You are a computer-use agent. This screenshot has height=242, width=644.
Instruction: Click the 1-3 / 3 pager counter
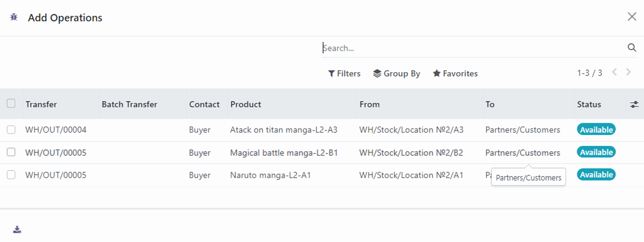589,73
